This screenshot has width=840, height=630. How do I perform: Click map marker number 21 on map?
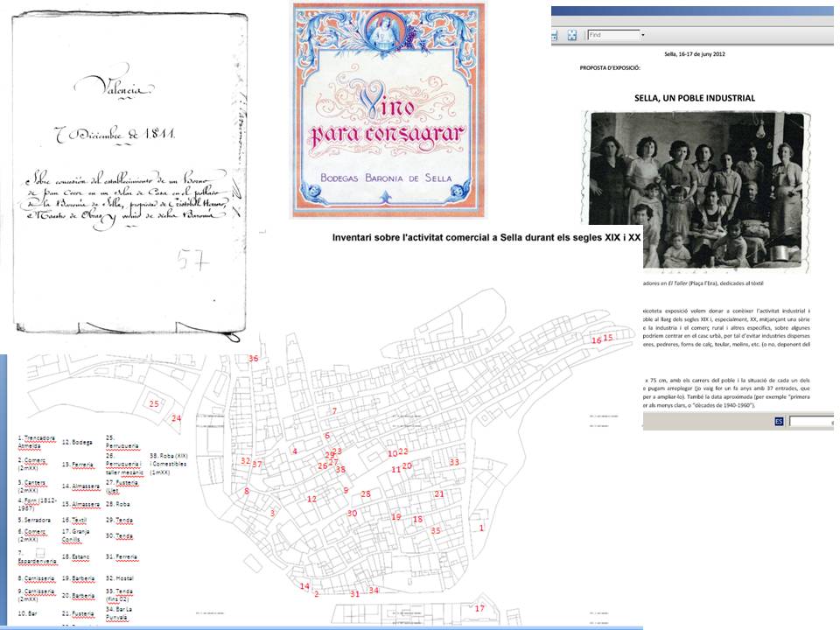click(439, 493)
